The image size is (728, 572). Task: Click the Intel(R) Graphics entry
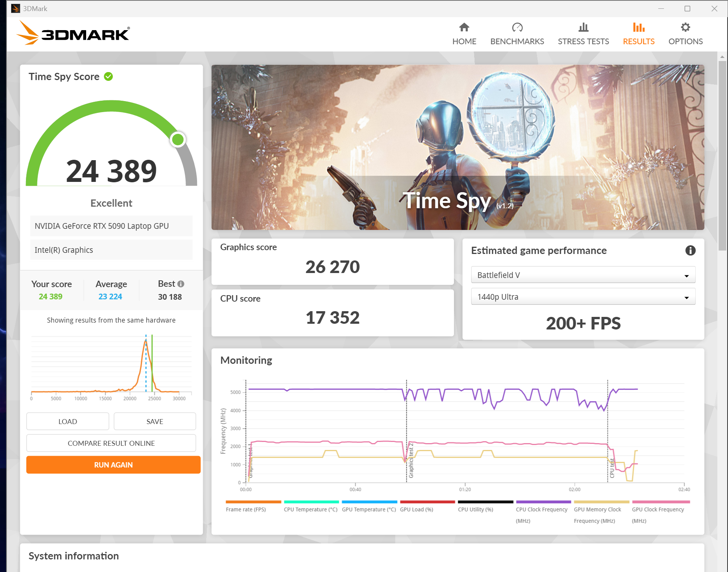111,250
